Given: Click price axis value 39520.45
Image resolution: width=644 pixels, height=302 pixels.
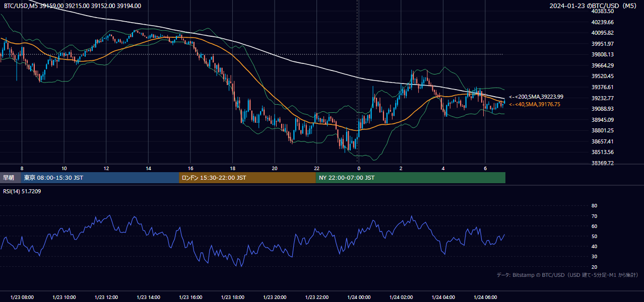Looking at the screenshot, I should [x=603, y=76].
